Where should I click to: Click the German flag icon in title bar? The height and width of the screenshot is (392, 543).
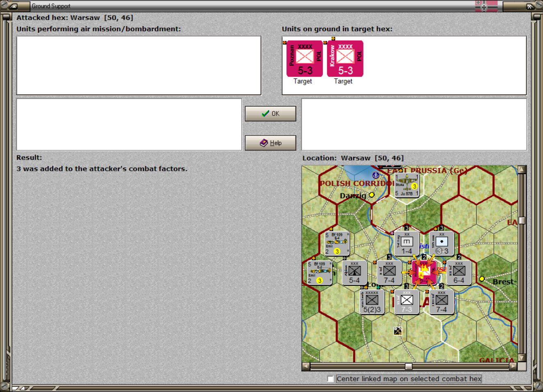click(x=486, y=6)
